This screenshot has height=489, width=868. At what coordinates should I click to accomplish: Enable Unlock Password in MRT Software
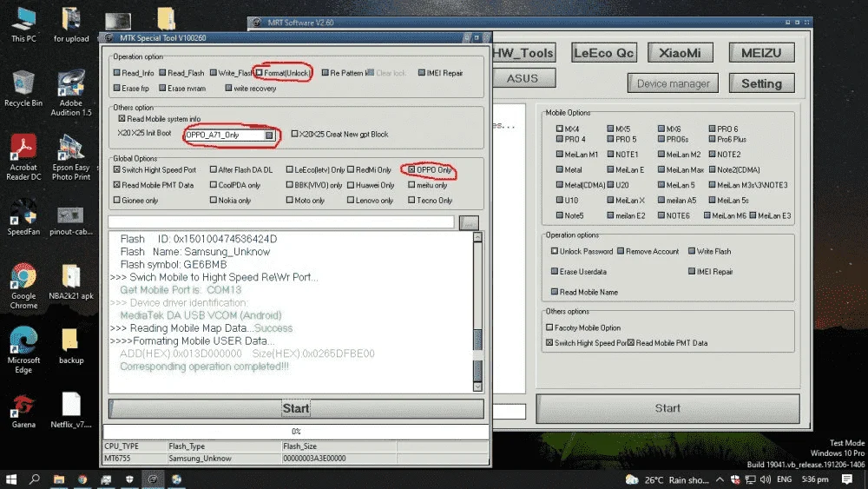(555, 251)
